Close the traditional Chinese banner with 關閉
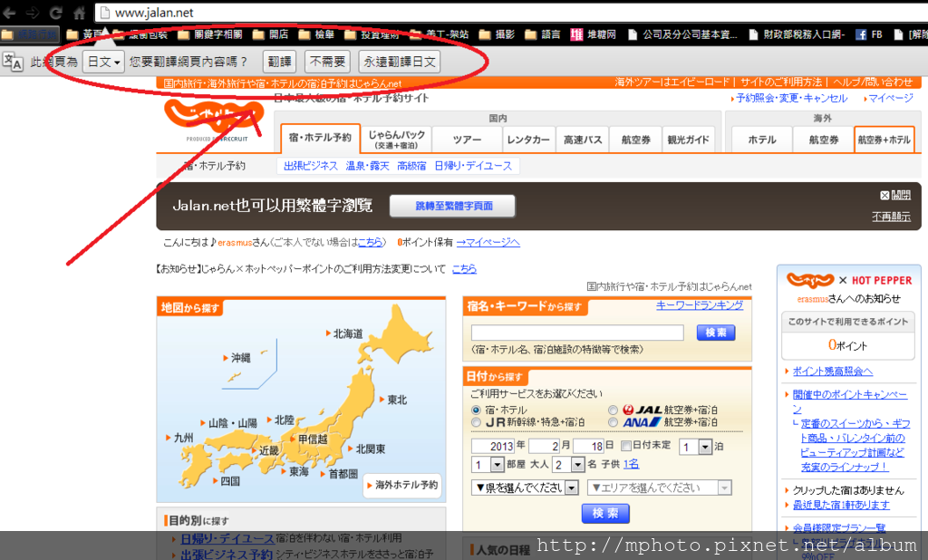This screenshot has height=560, width=928. pyautogui.click(x=894, y=195)
